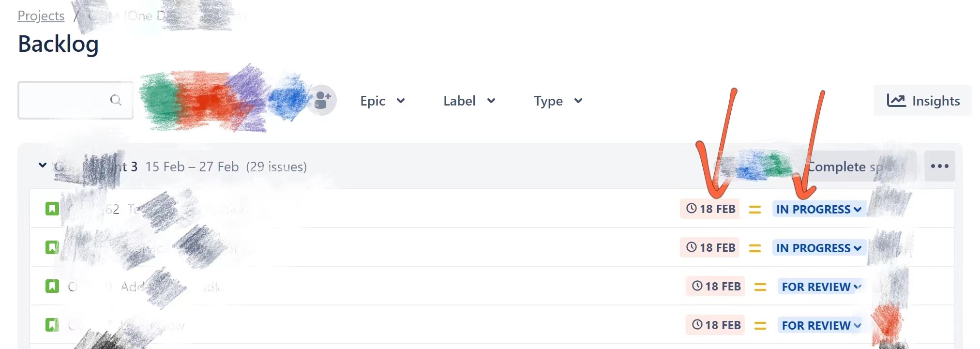Collapse the sprint 3 section chevron
The width and height of the screenshot is (980, 349).
pos(43,166)
